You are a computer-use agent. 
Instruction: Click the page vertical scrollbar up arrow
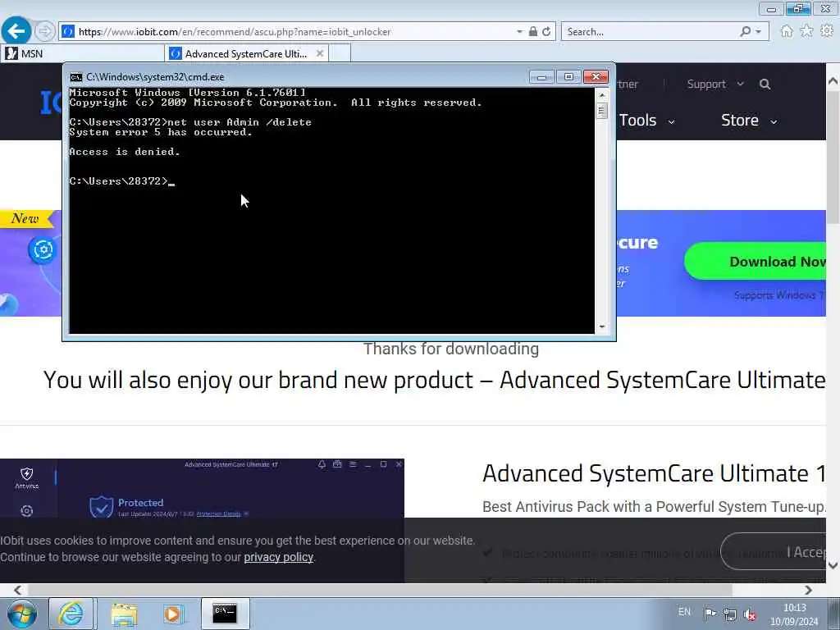[x=833, y=81]
